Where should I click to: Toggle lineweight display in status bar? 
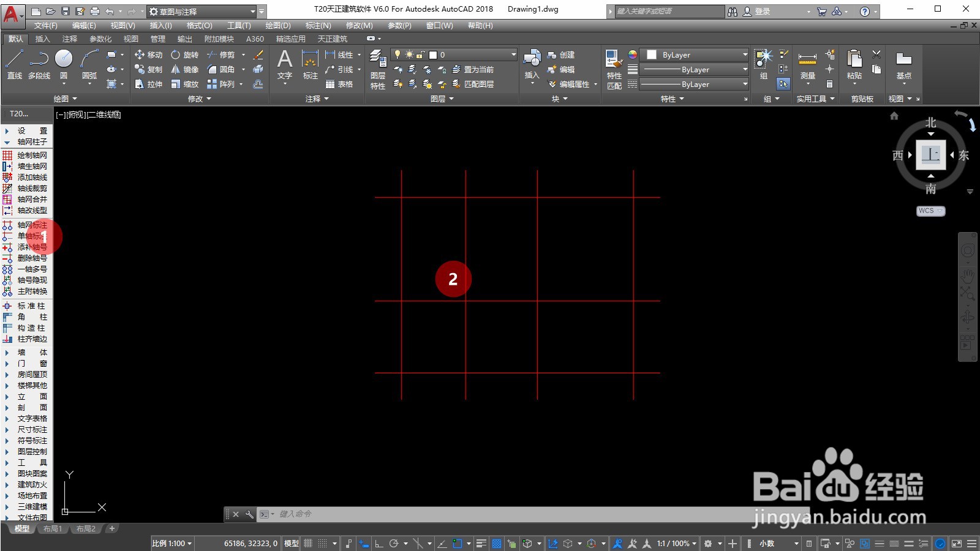481,543
